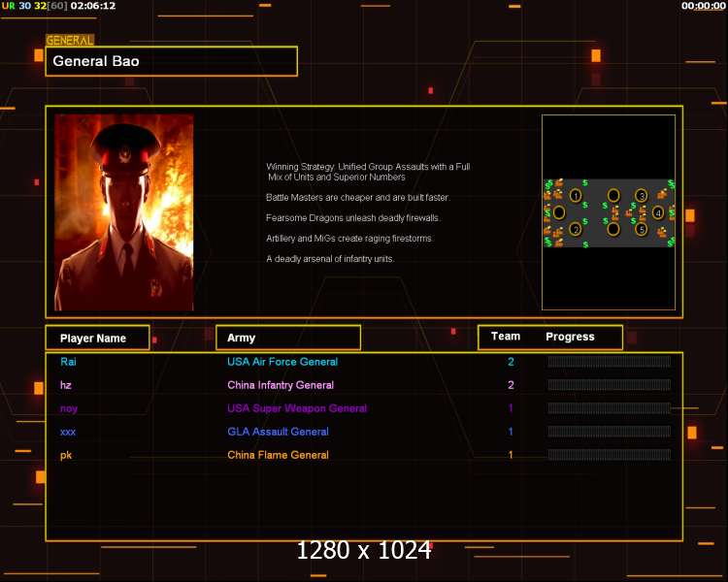
Task: Click the General Bao name field
Action: click(171, 61)
